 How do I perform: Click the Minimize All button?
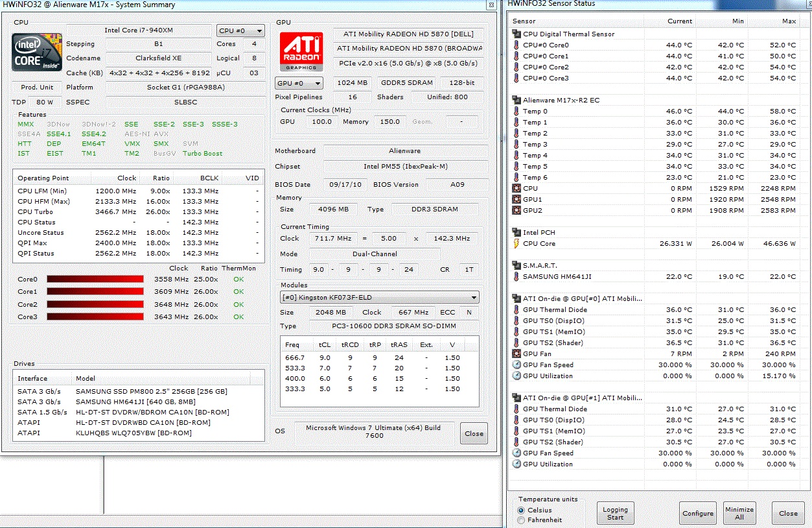coord(739,513)
